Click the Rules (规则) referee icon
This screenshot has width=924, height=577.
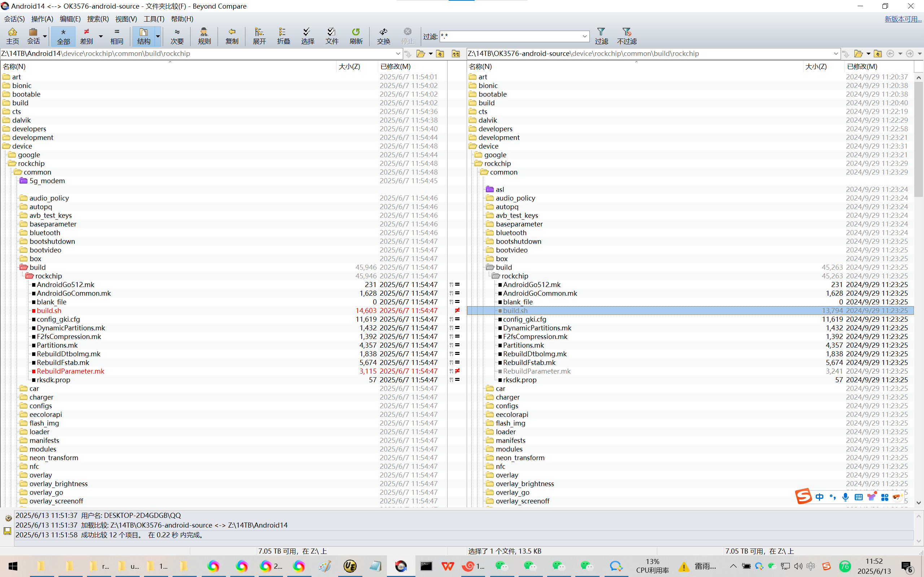(204, 36)
